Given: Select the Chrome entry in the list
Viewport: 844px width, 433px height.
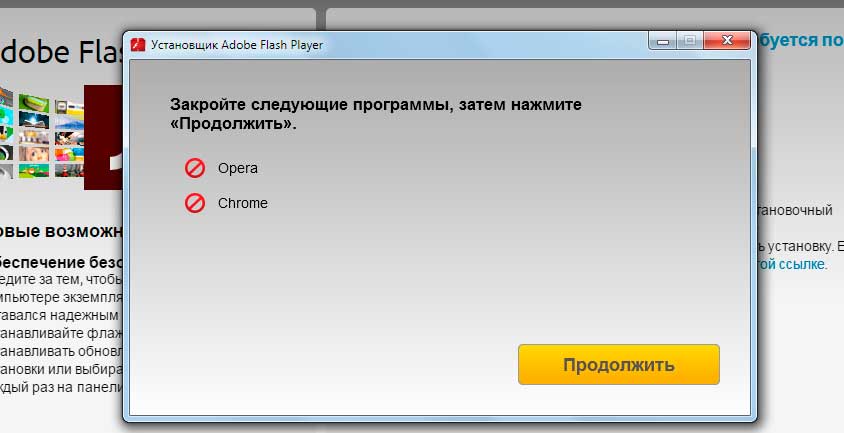Looking at the screenshot, I should click(x=243, y=203).
